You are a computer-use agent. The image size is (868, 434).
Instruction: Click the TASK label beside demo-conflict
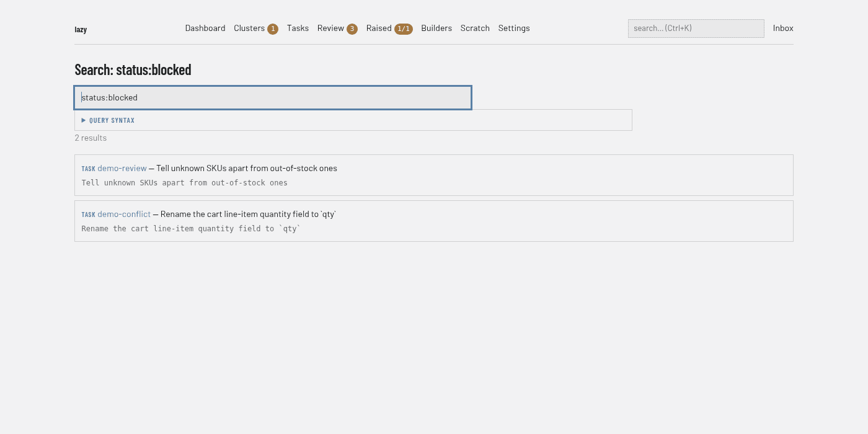(x=89, y=215)
